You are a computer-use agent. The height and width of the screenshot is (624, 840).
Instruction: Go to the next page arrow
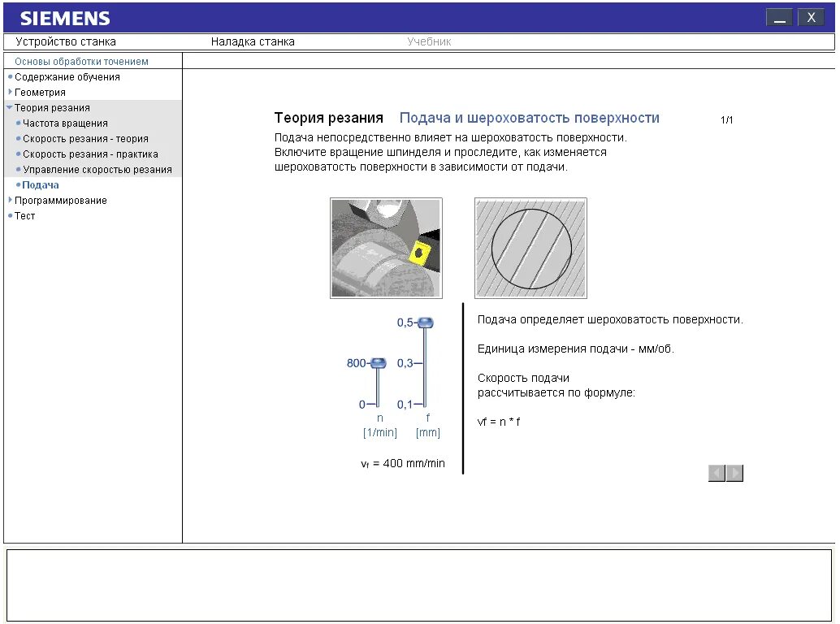click(x=734, y=473)
